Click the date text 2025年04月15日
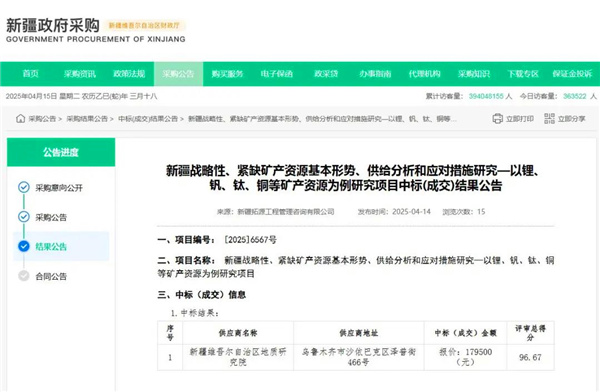The image size is (600, 392). [x=31, y=96]
